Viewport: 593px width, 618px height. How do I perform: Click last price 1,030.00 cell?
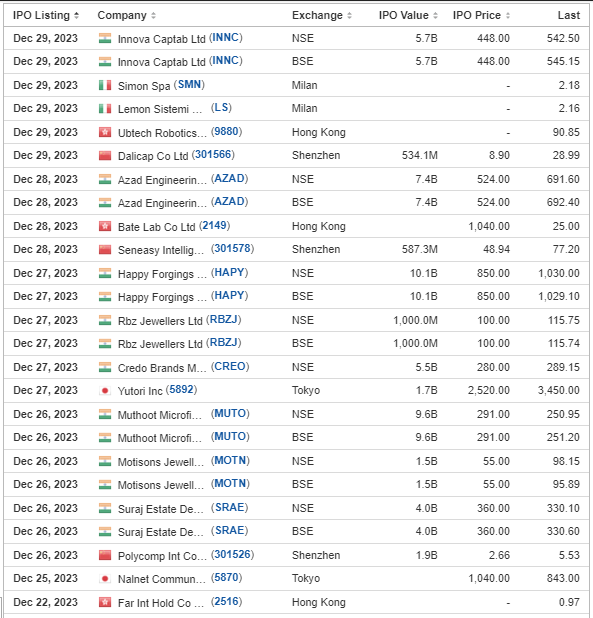point(559,273)
